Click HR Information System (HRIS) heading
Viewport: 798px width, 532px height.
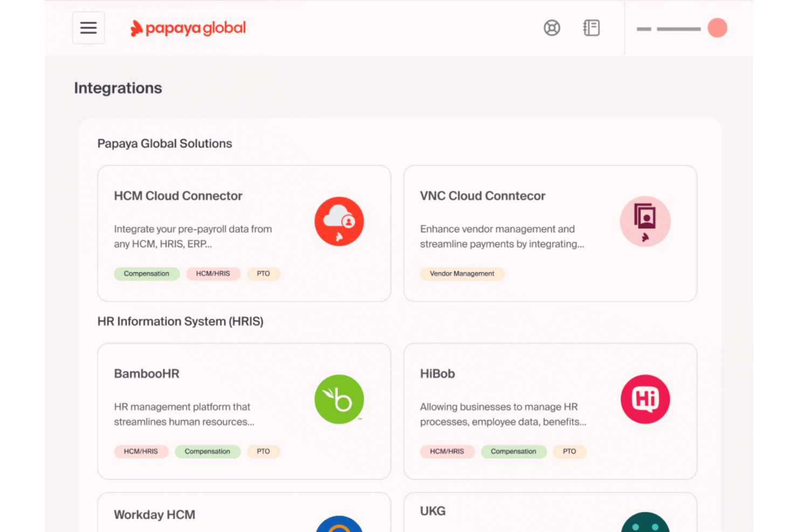(180, 321)
